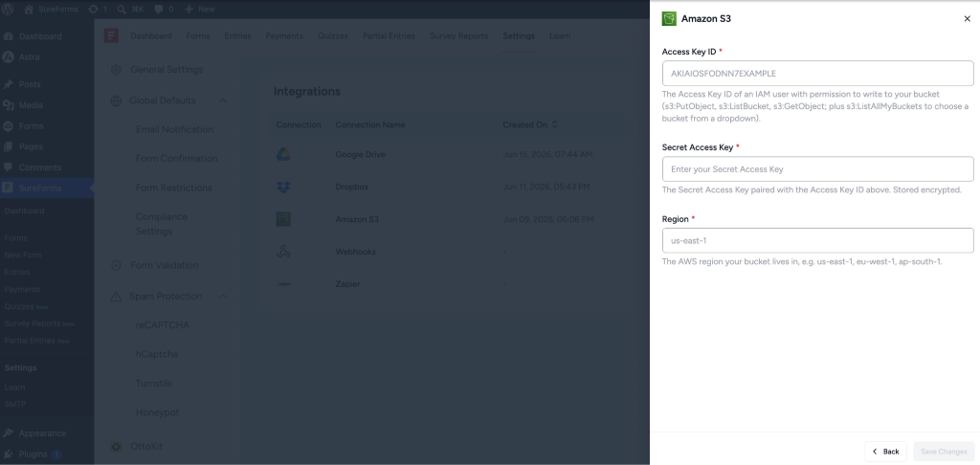Image resolution: width=980 pixels, height=465 pixels.
Task: Open Email Notification settings
Action: [x=174, y=129]
